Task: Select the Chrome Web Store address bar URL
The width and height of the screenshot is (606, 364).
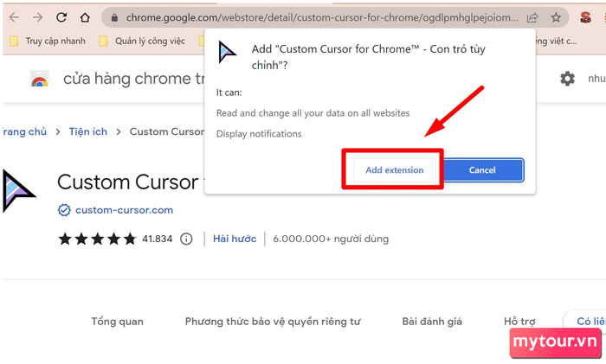Action: coord(322,18)
